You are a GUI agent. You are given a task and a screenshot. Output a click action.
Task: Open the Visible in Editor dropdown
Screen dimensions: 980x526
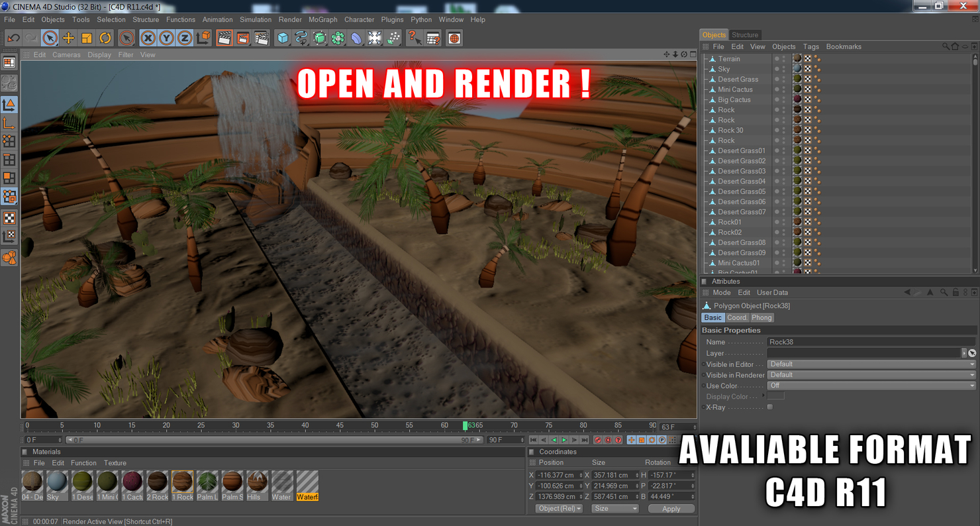[x=871, y=364]
